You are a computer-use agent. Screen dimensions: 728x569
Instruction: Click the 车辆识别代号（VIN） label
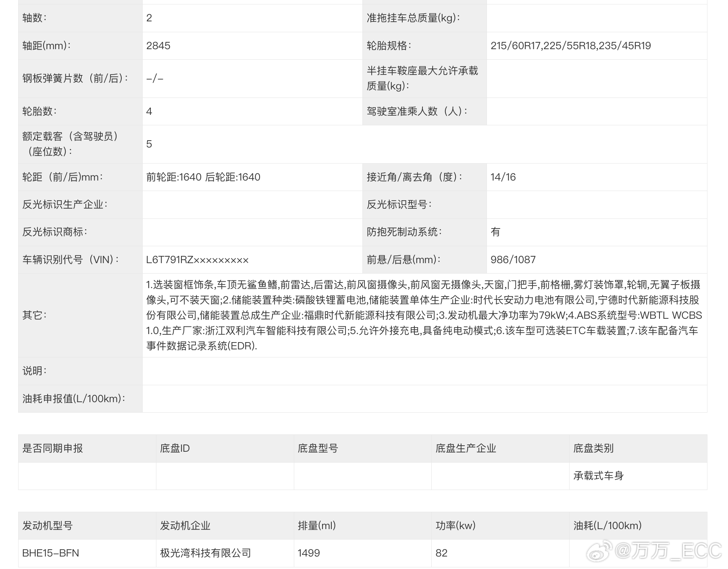(71, 260)
